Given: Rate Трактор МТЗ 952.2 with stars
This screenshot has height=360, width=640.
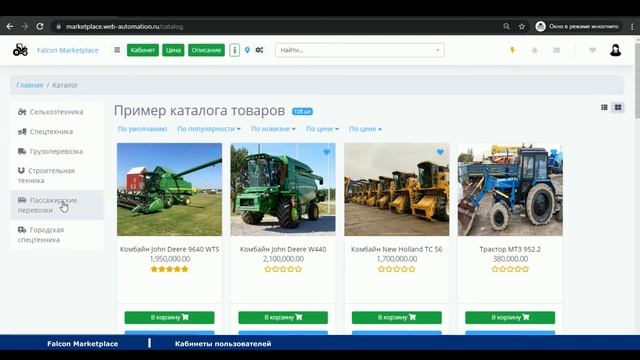Looking at the screenshot, I should coord(510,269).
